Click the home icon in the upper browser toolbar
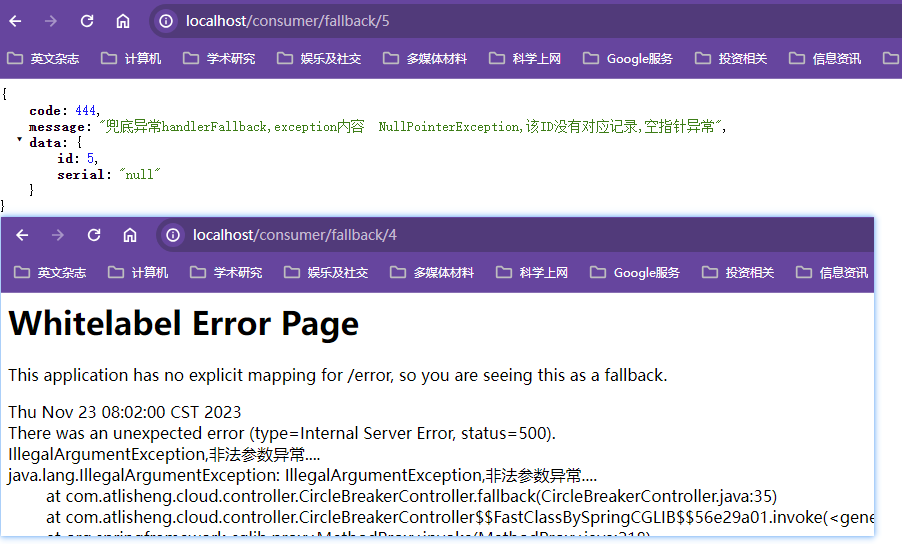The height and width of the screenshot is (544, 902). click(123, 21)
